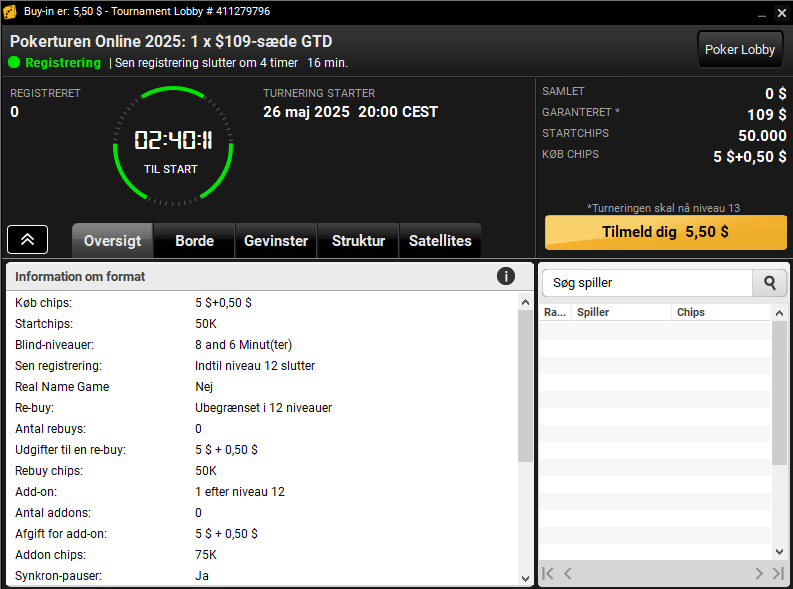
Task: Click the format info scrollbar thumb
Action: [x=525, y=386]
